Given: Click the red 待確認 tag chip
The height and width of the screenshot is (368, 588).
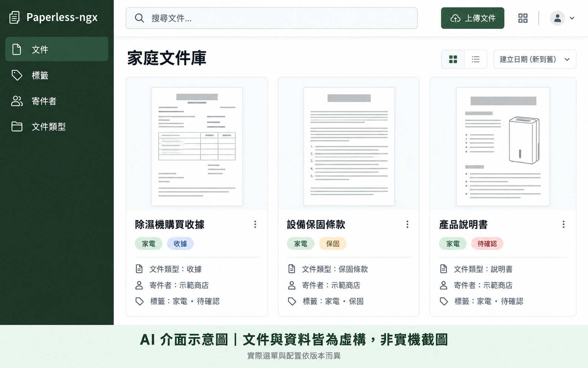Looking at the screenshot, I should pos(487,244).
